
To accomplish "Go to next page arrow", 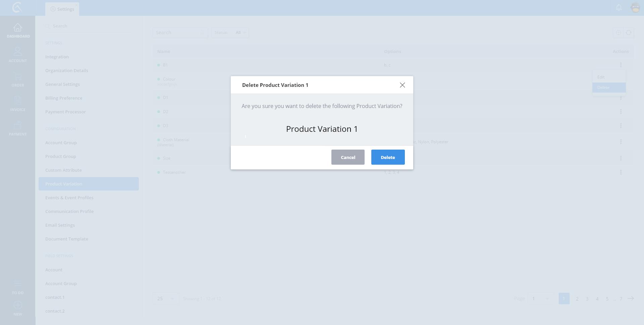I will pyautogui.click(x=631, y=299).
